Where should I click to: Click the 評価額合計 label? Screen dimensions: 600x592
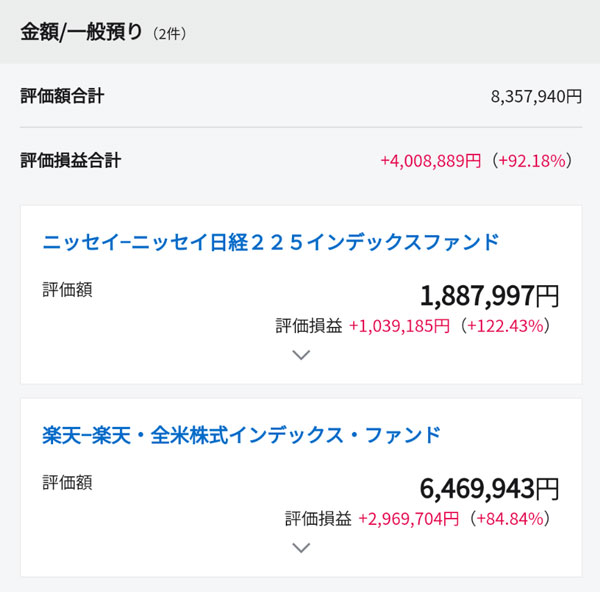(x=62, y=96)
